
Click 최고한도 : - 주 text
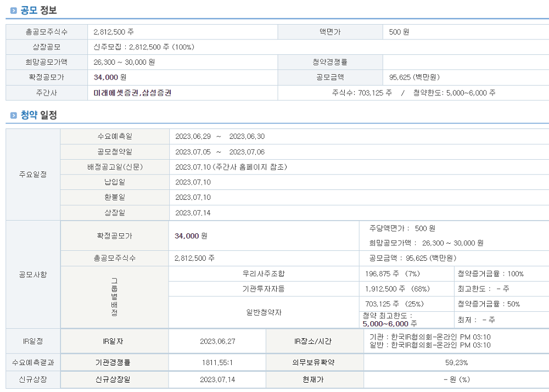[483, 289]
